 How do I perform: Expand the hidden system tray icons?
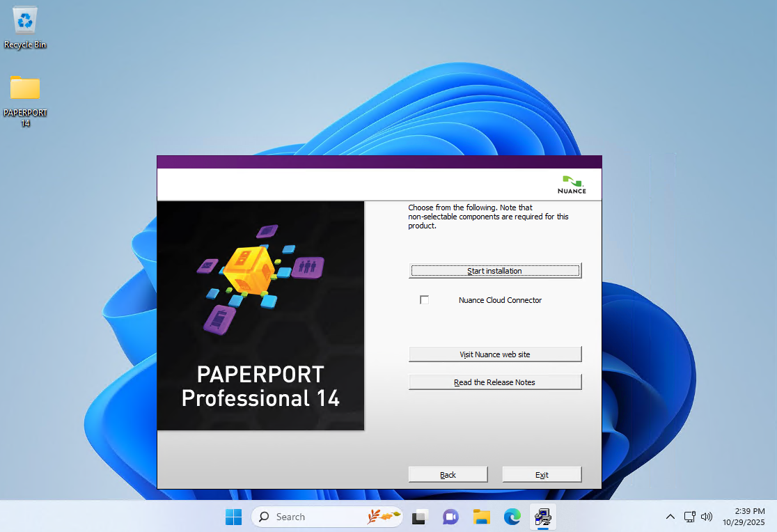click(x=670, y=517)
